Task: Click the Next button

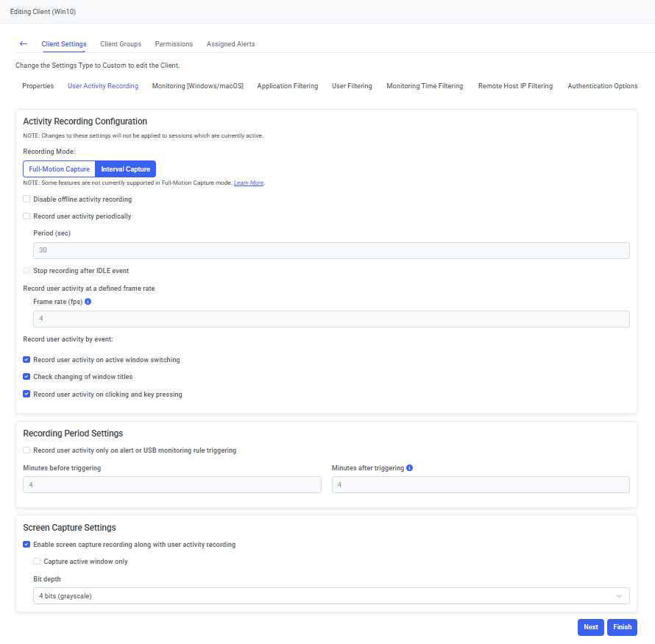Action: coord(591,627)
